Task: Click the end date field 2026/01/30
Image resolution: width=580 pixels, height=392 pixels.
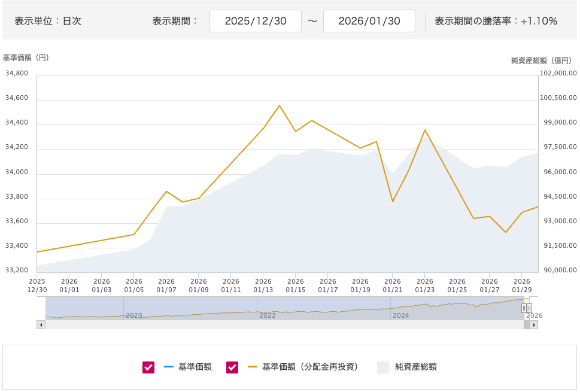Action: pos(369,21)
